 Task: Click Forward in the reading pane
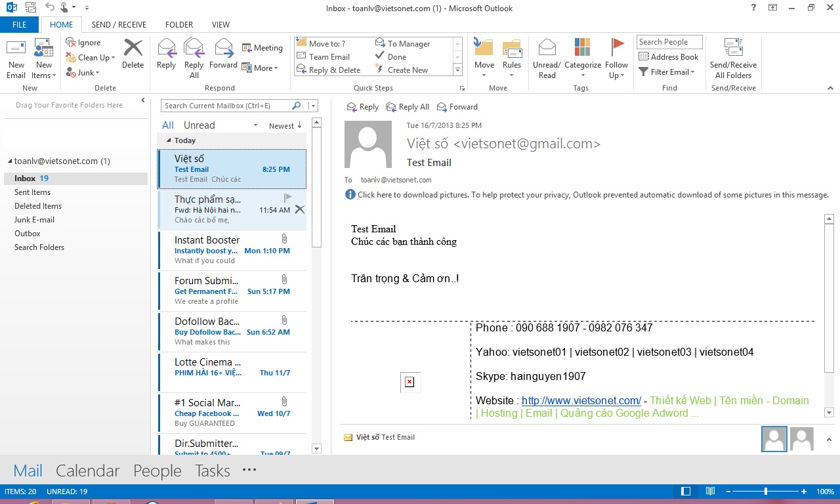click(457, 107)
